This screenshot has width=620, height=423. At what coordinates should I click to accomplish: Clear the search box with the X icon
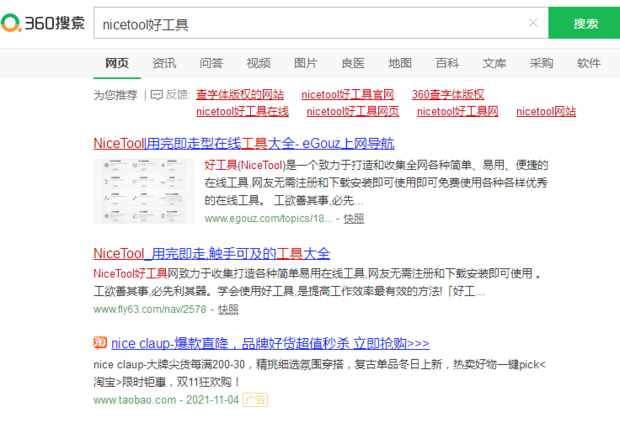[x=533, y=23]
